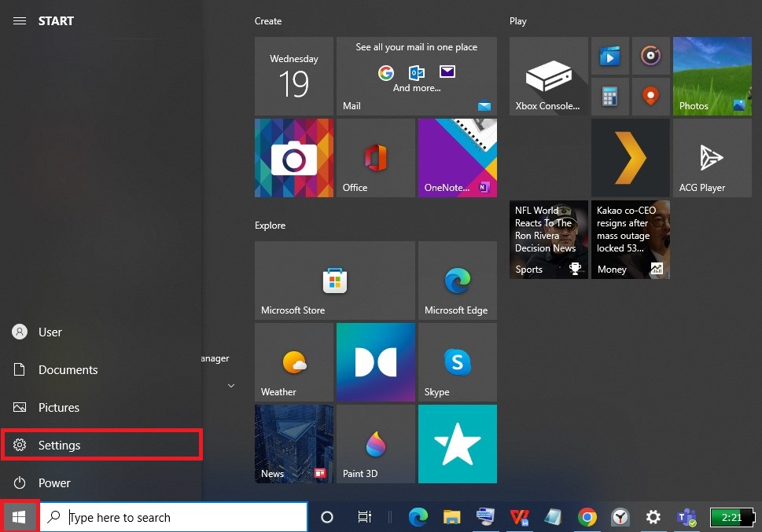
Task: Click the Windows Start button
Action: click(19, 517)
